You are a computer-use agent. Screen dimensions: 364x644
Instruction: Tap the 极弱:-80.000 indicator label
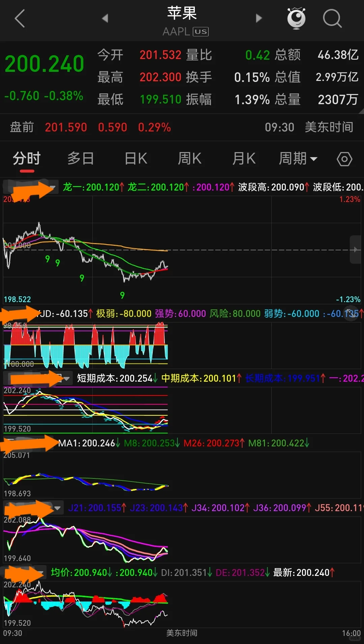coord(124,314)
